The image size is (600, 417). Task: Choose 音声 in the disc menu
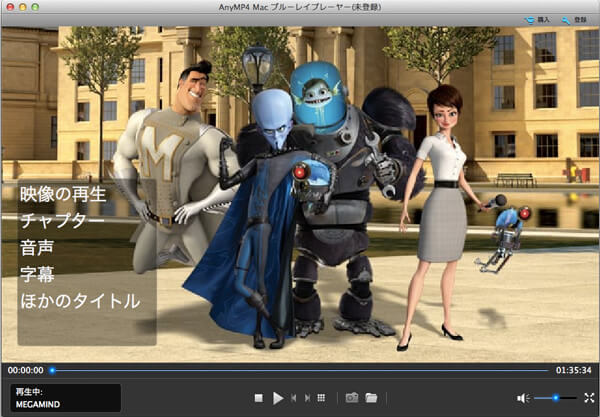pyautogui.click(x=38, y=246)
